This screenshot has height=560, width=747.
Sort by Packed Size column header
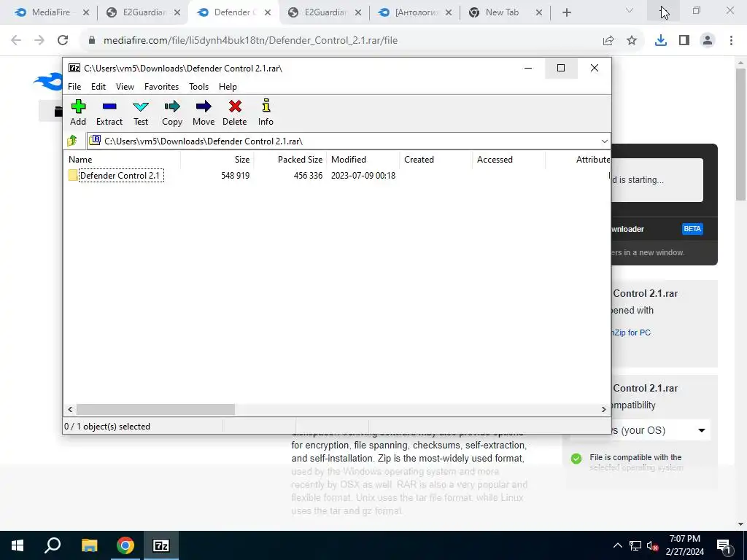click(x=290, y=160)
